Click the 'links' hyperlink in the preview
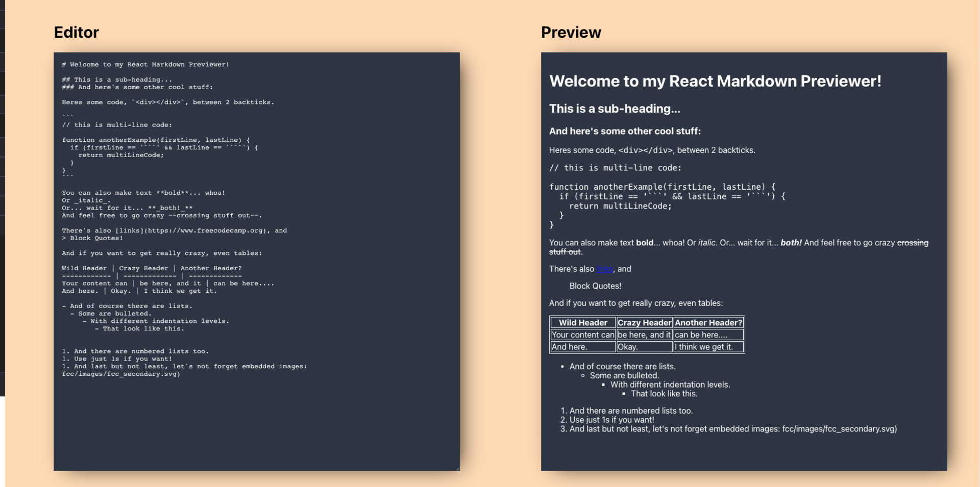 604,269
